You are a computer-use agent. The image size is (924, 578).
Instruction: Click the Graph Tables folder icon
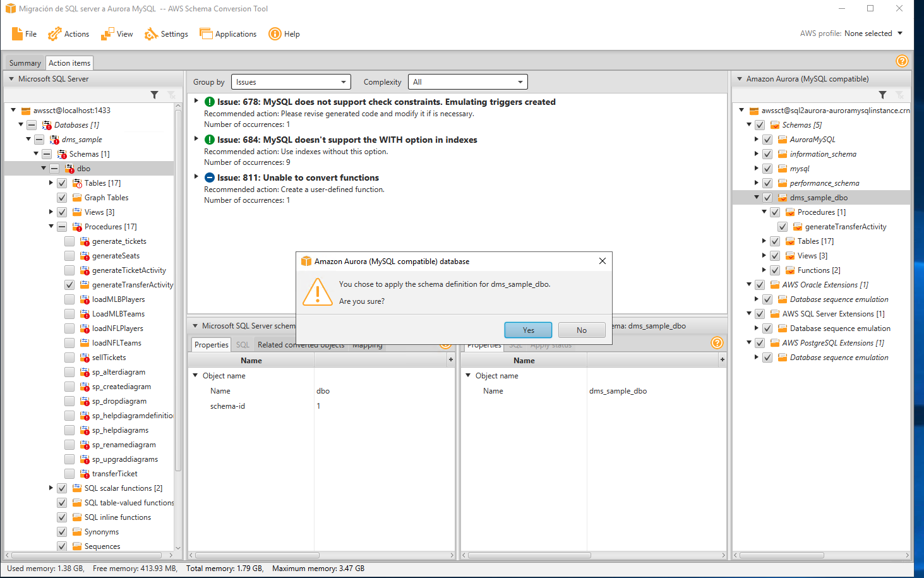pos(77,198)
